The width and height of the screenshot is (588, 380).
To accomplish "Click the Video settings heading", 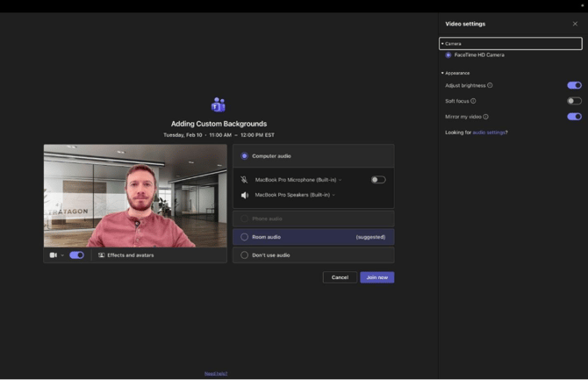I will [465, 24].
